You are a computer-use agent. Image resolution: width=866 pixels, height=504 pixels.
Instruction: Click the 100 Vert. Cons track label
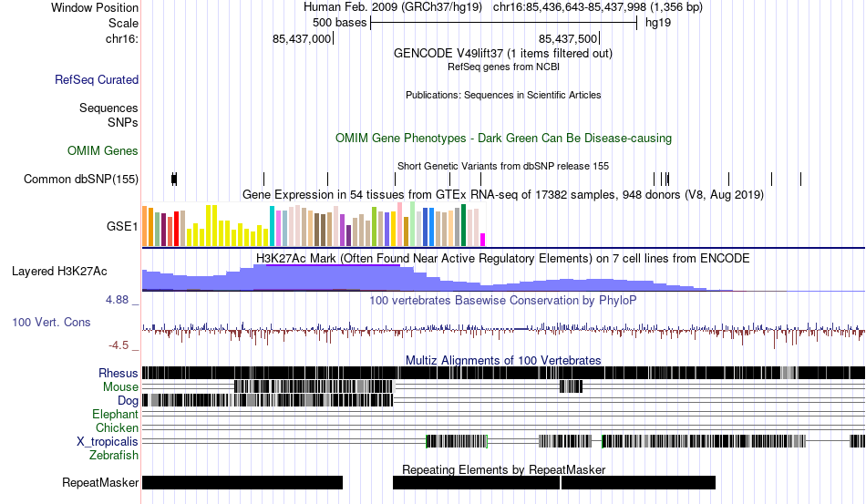(x=51, y=322)
